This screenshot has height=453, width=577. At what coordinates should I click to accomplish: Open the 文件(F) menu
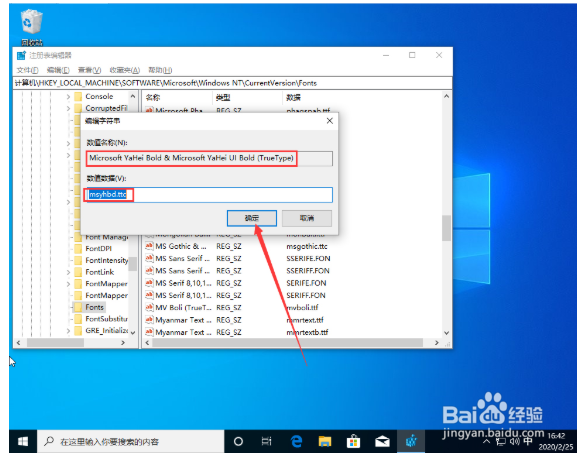click(x=27, y=70)
